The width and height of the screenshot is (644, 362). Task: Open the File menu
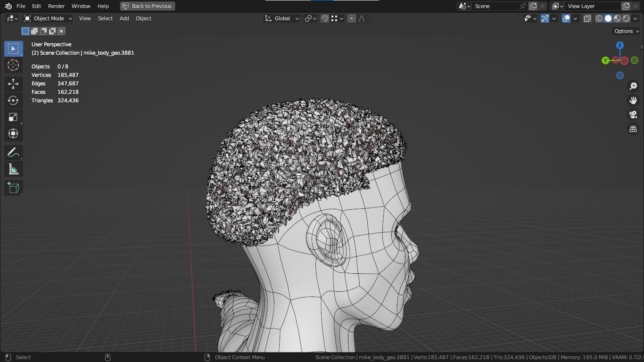[21, 6]
